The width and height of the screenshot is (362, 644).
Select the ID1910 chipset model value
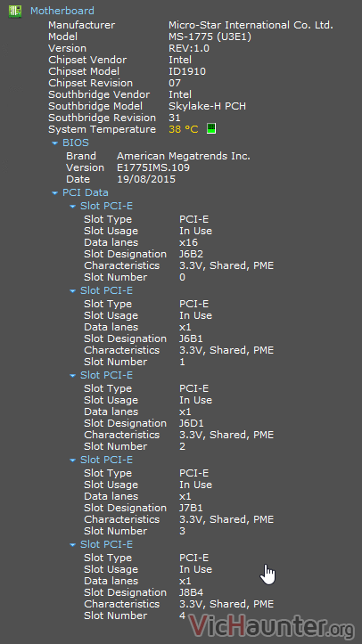click(x=187, y=71)
